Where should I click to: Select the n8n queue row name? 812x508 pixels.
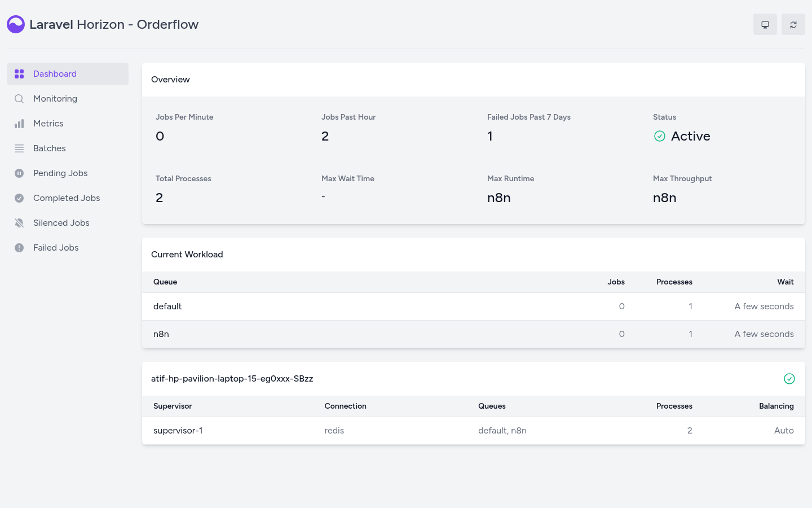[161, 334]
